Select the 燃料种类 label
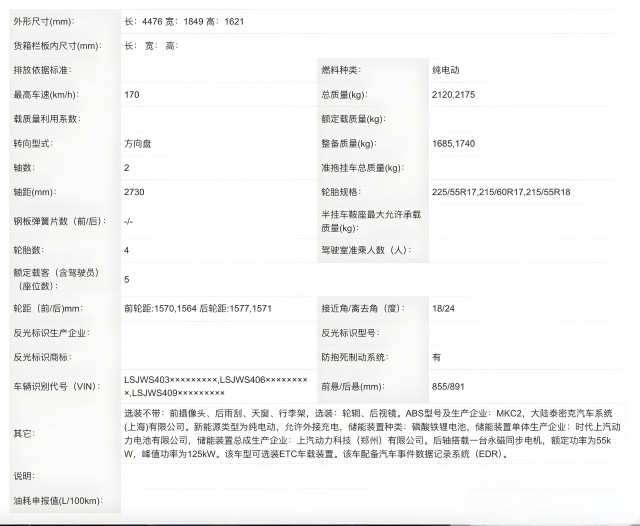The width and height of the screenshot is (640, 526). pyautogui.click(x=341, y=70)
